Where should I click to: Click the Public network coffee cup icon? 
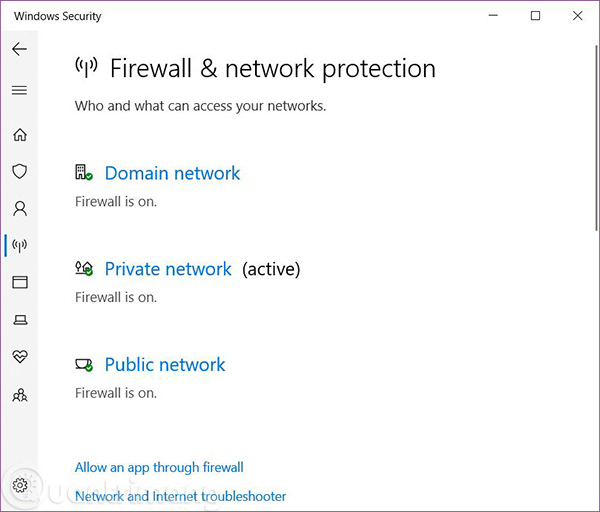click(84, 365)
